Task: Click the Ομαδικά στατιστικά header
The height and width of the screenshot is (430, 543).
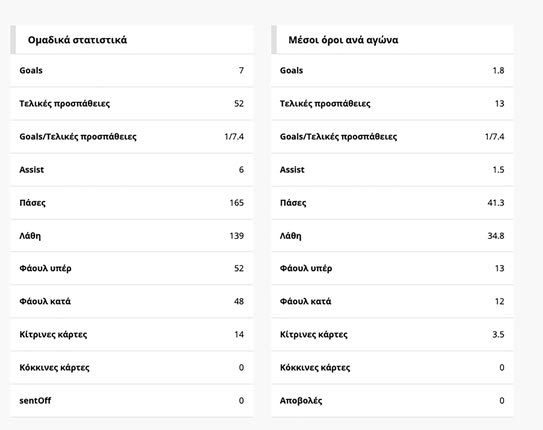Action: [132, 40]
